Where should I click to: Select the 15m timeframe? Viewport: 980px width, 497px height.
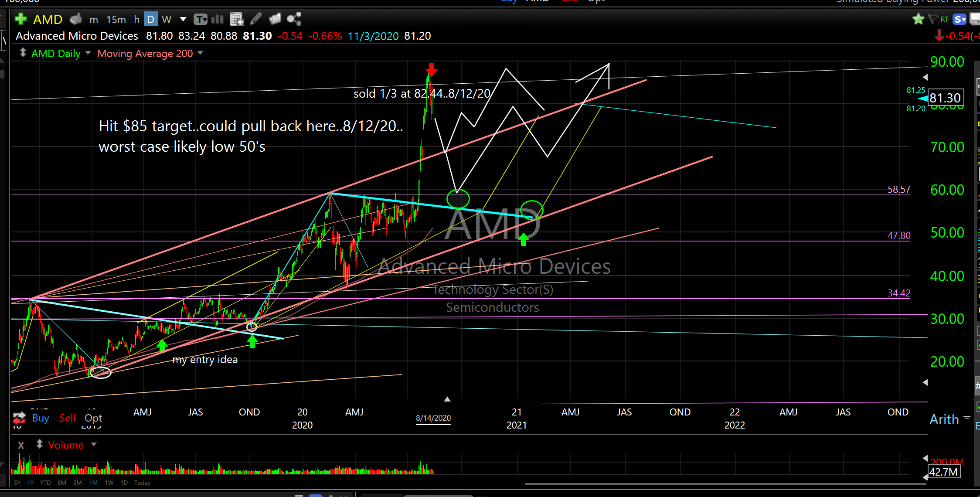coord(116,20)
